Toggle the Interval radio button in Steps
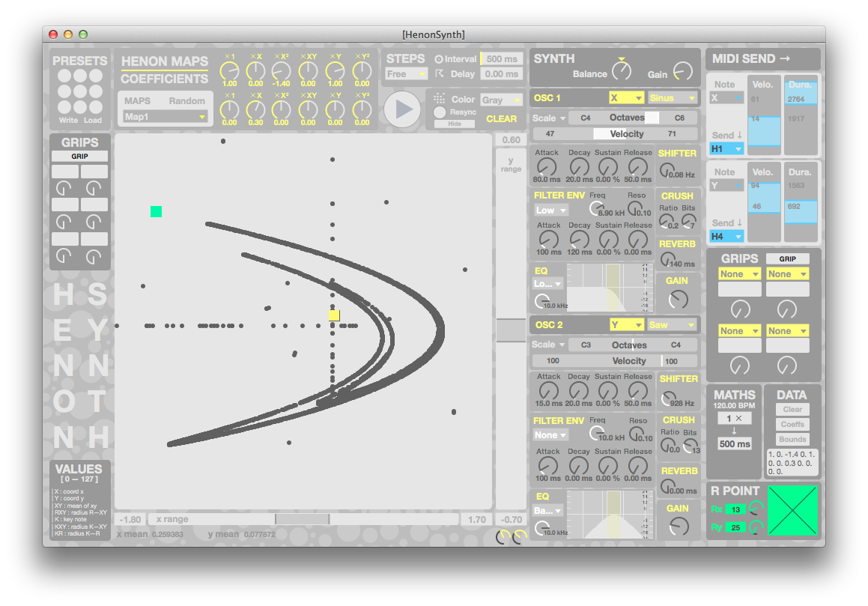 coord(439,59)
